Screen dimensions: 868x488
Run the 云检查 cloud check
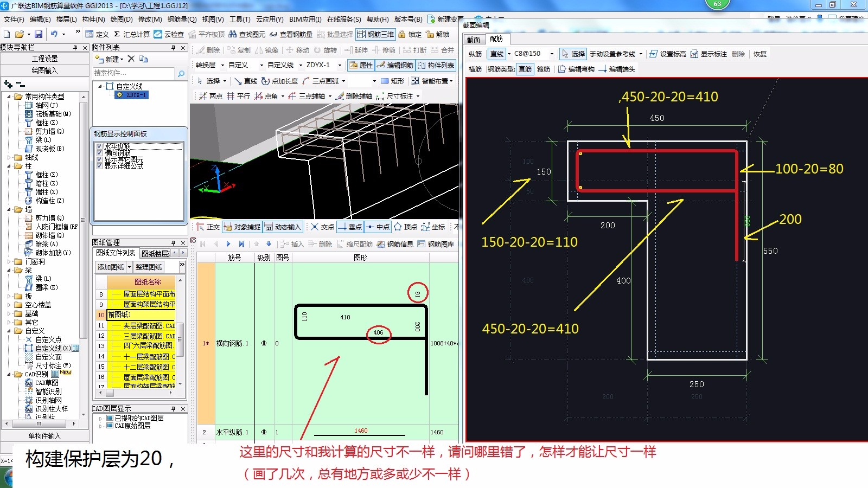[x=169, y=34]
